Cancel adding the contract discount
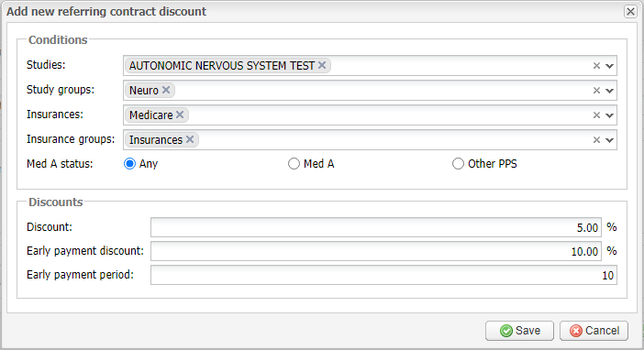The width and height of the screenshot is (644, 350). [x=594, y=331]
